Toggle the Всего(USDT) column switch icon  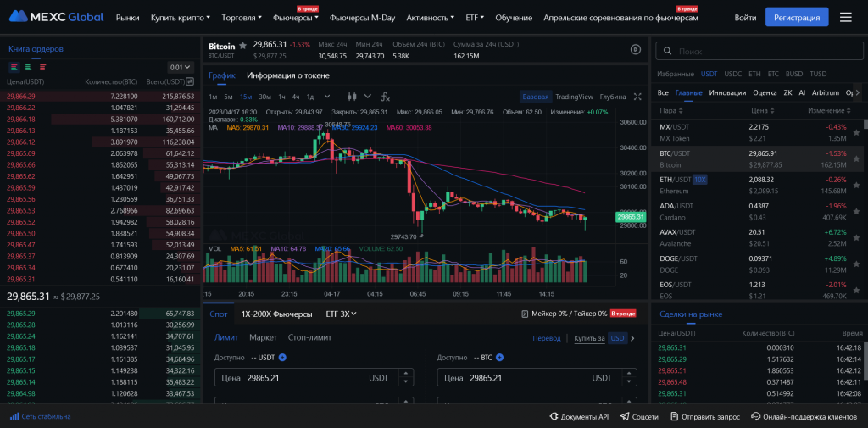pos(190,81)
